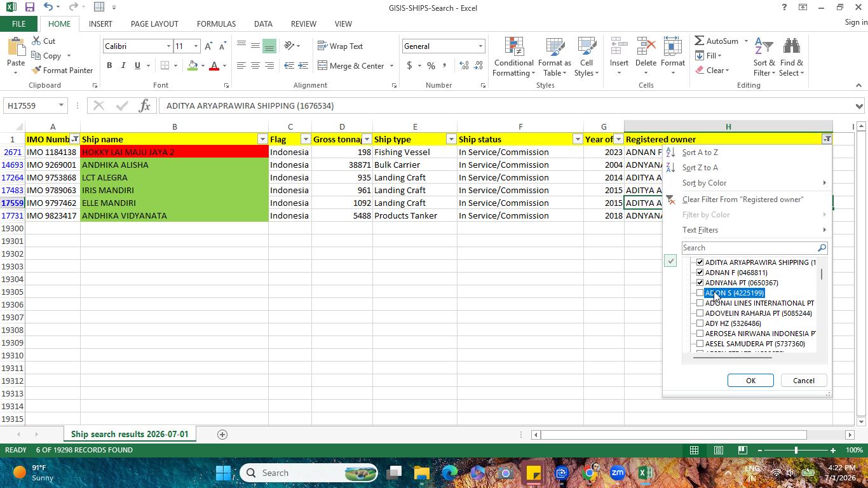The width and height of the screenshot is (868, 488).
Task: Apply Center horizontal alignment
Action: coord(255,65)
